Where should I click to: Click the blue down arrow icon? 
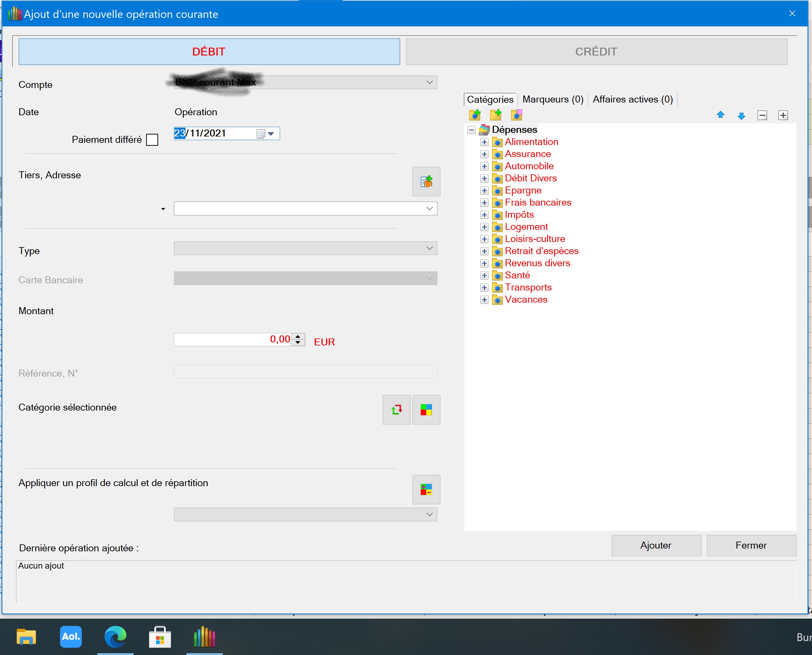pyautogui.click(x=741, y=116)
